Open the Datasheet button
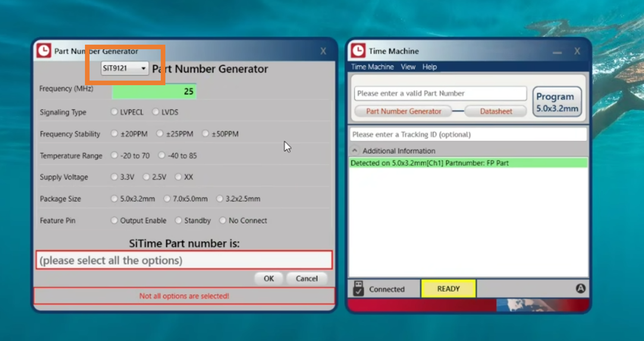 496,111
